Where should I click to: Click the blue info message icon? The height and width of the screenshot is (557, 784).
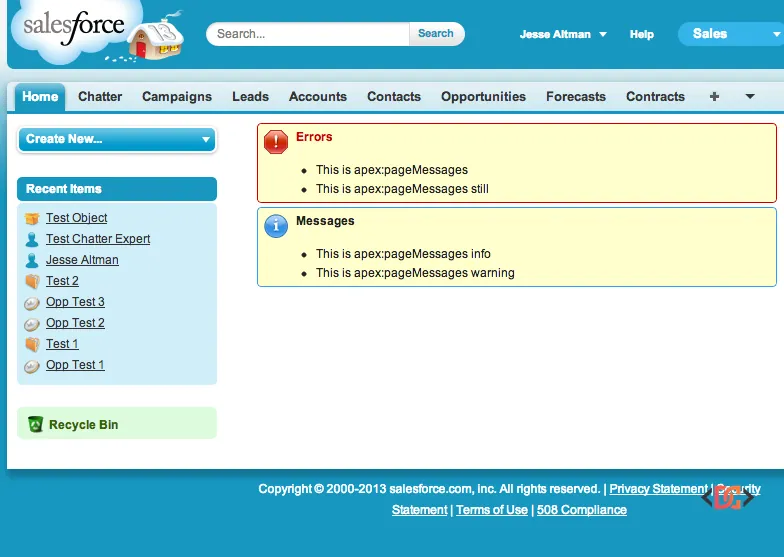(x=276, y=226)
